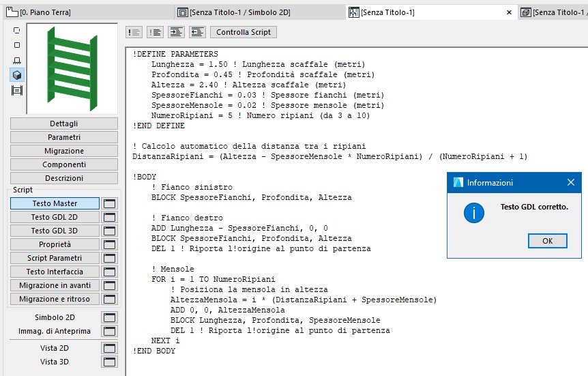Open Immag. di Anteprima window icon
The width and height of the screenshot is (588, 376).
pos(109,331)
